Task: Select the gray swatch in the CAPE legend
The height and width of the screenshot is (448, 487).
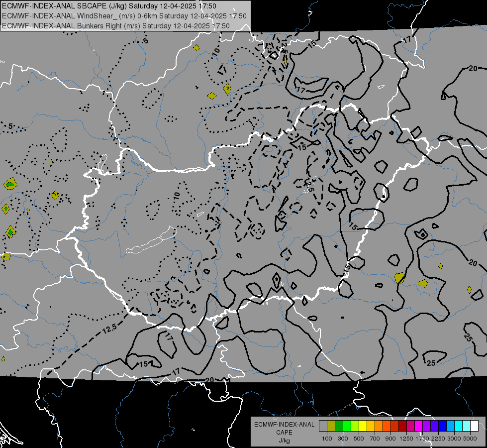Action: point(323,426)
